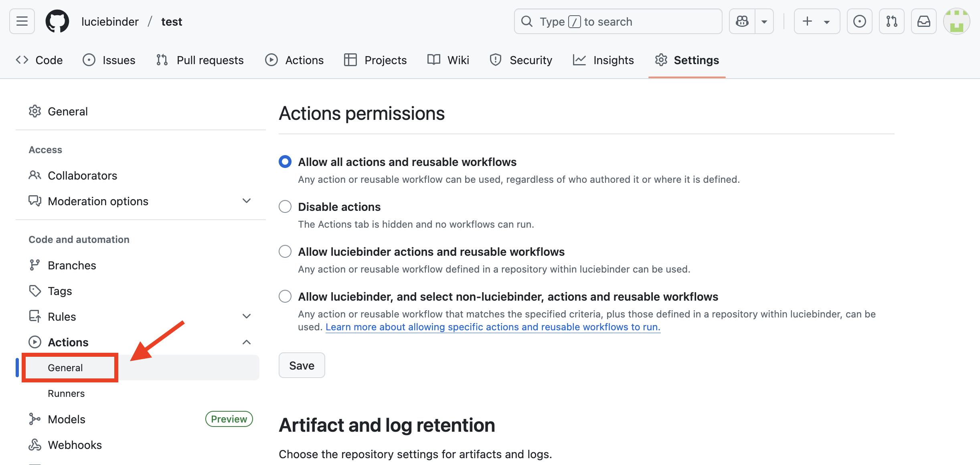Switch to the Code tab

tap(39, 60)
